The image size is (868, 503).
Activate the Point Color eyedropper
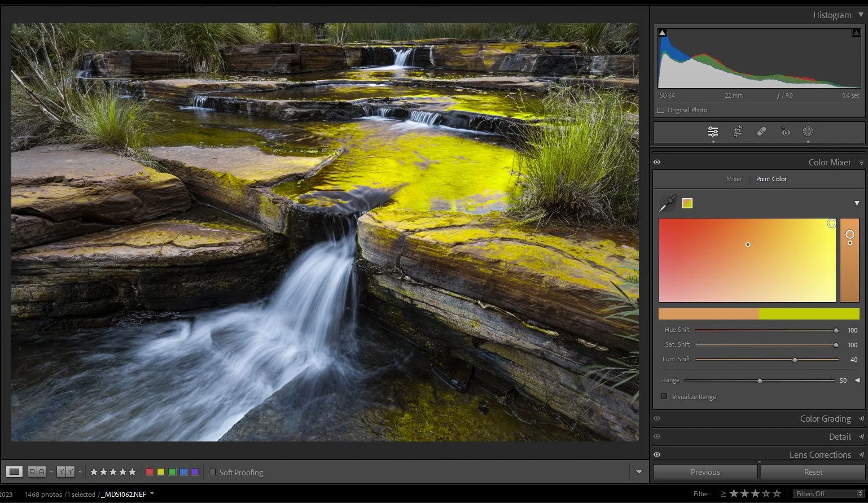pos(667,204)
